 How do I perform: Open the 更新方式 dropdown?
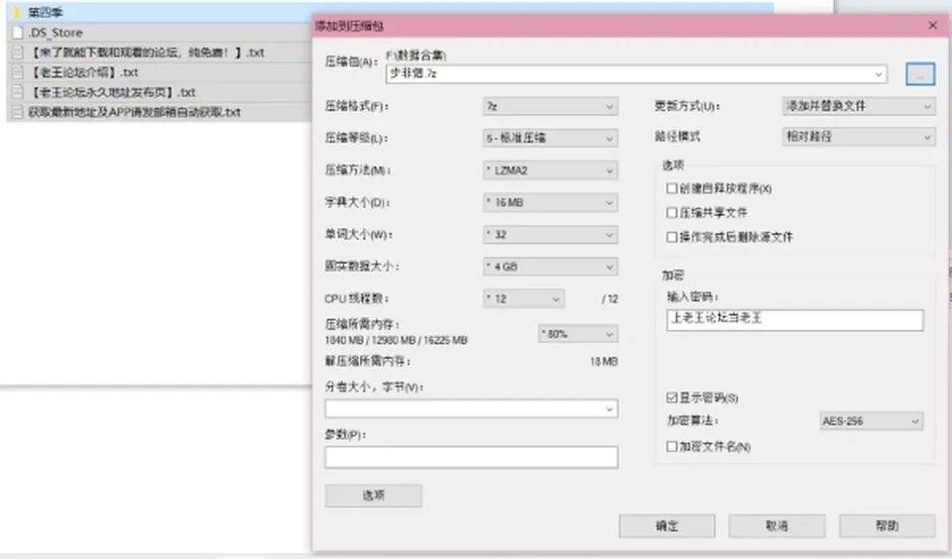coord(859,106)
